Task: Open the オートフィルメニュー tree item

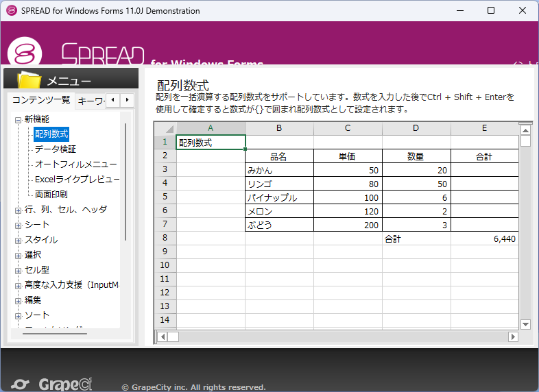Action: tap(76, 164)
